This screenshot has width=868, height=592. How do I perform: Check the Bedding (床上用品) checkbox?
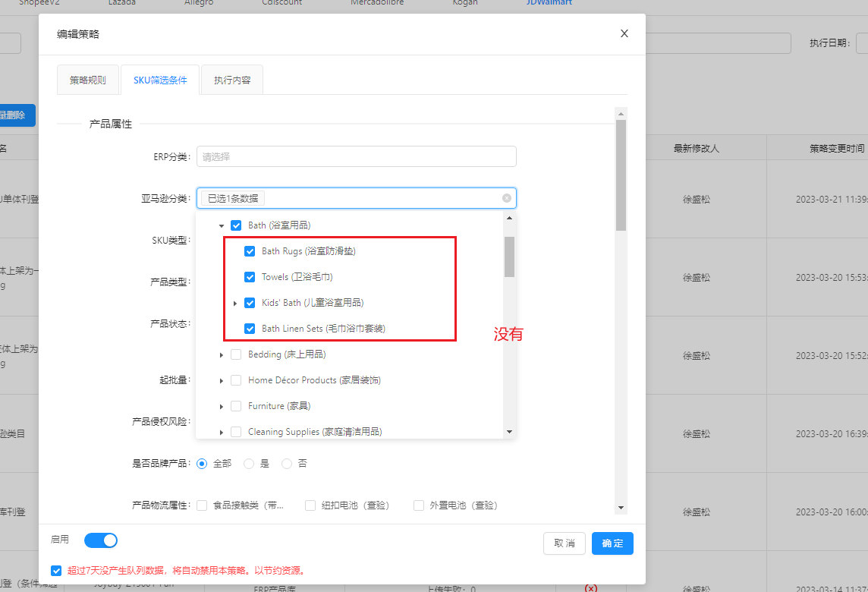(236, 354)
